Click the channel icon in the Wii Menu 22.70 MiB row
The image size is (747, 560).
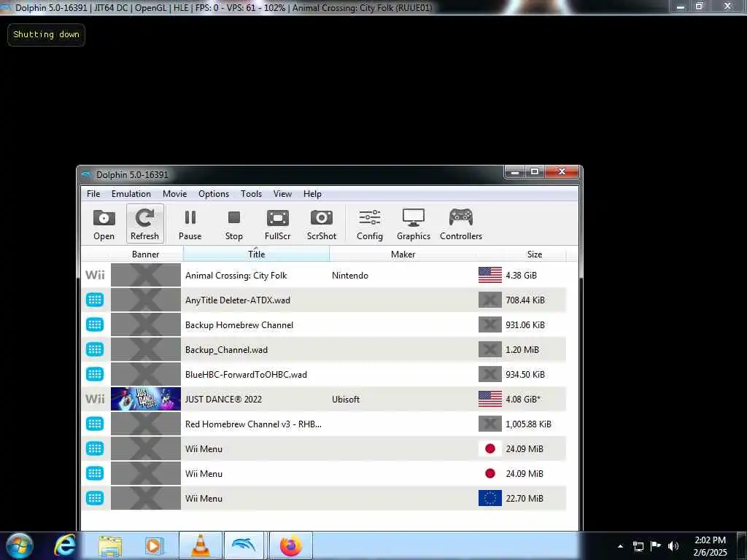point(95,498)
